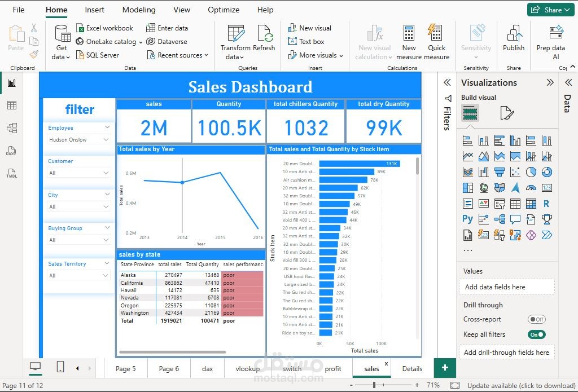The image size is (578, 392).
Task: Choose the waterfall chart visual
Action: coord(484,172)
